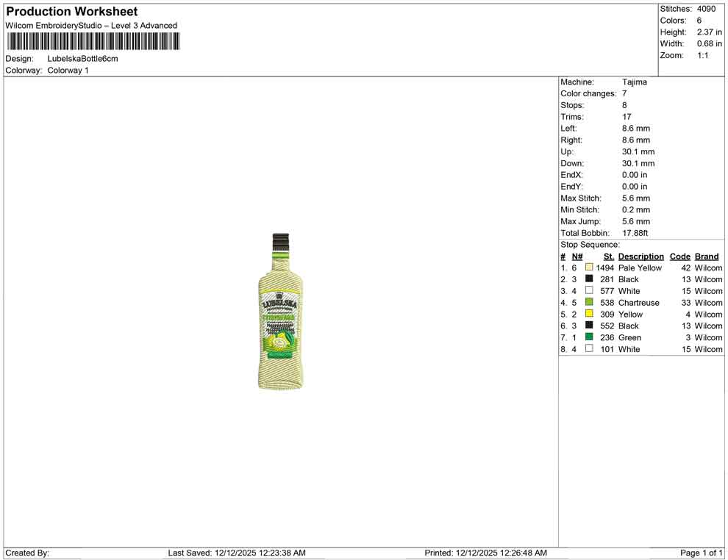Select the White thread swatch on stop 8 row
Image resolution: width=728 pixels, height=560 pixels.
589,348
